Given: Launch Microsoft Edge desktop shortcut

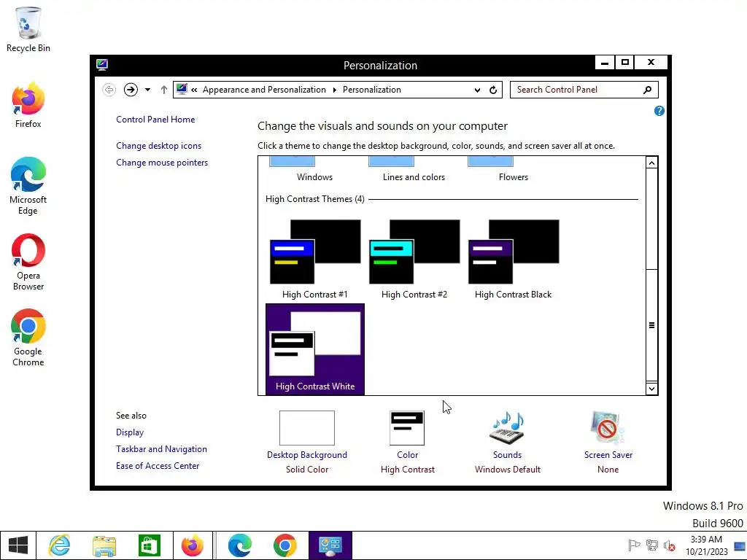Looking at the screenshot, I should (x=28, y=186).
